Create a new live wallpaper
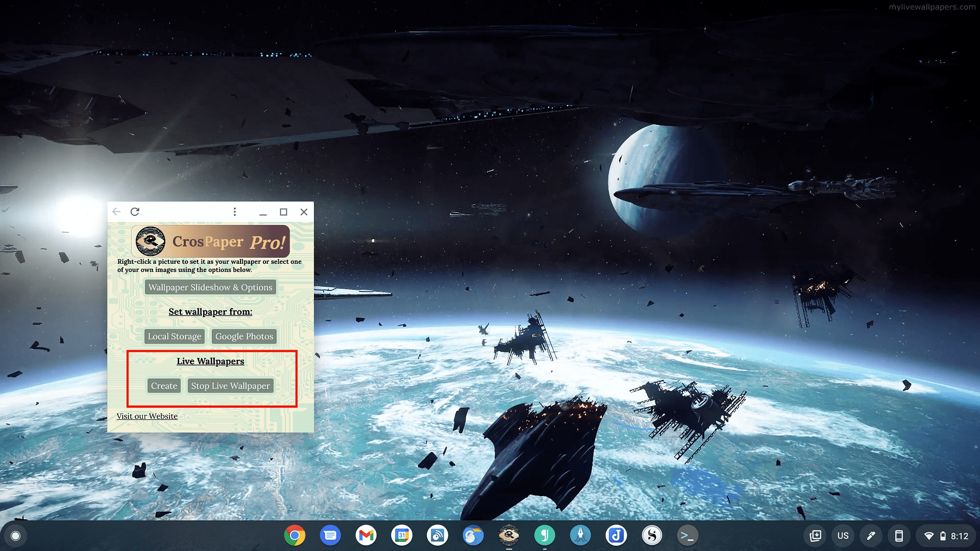980x551 pixels. point(164,386)
